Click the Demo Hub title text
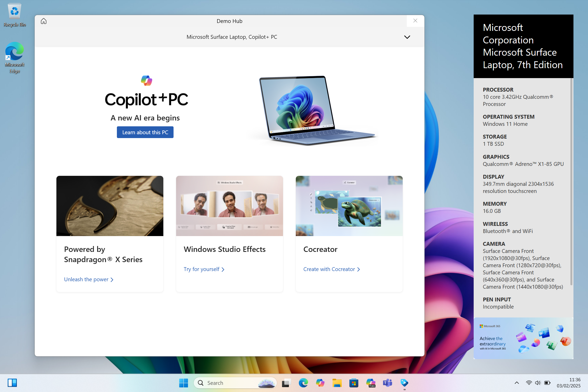This screenshot has height=392, width=588. pyautogui.click(x=229, y=21)
